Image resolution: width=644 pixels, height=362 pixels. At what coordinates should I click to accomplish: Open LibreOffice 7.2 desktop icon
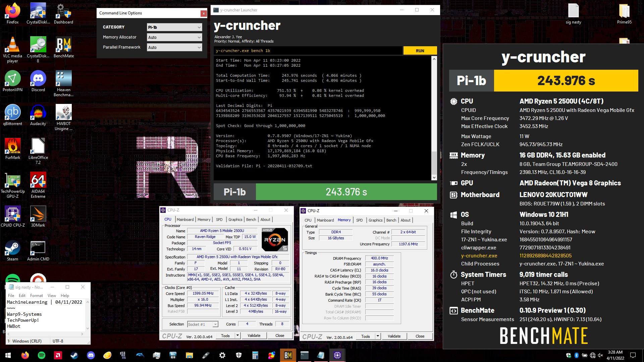38,151
